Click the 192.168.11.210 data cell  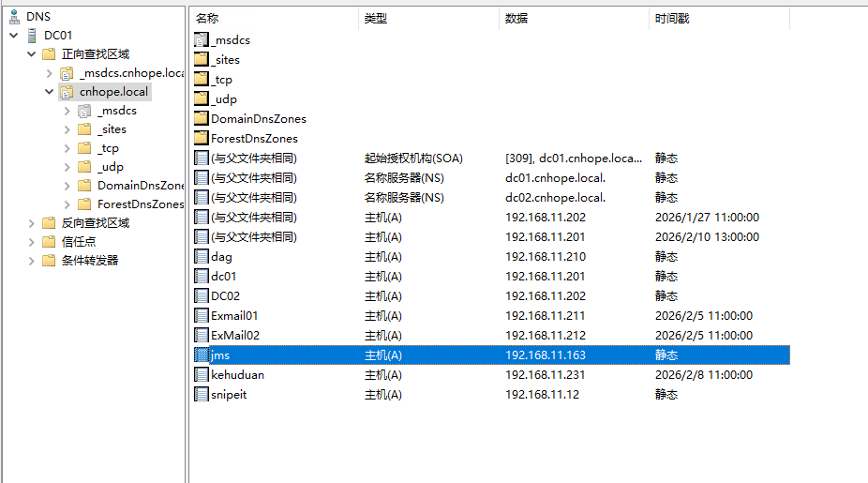[546, 256]
